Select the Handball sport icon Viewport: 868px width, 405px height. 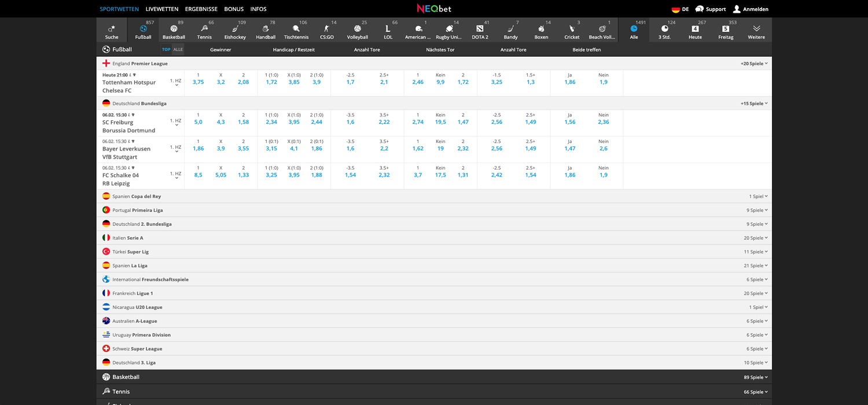coord(266,30)
